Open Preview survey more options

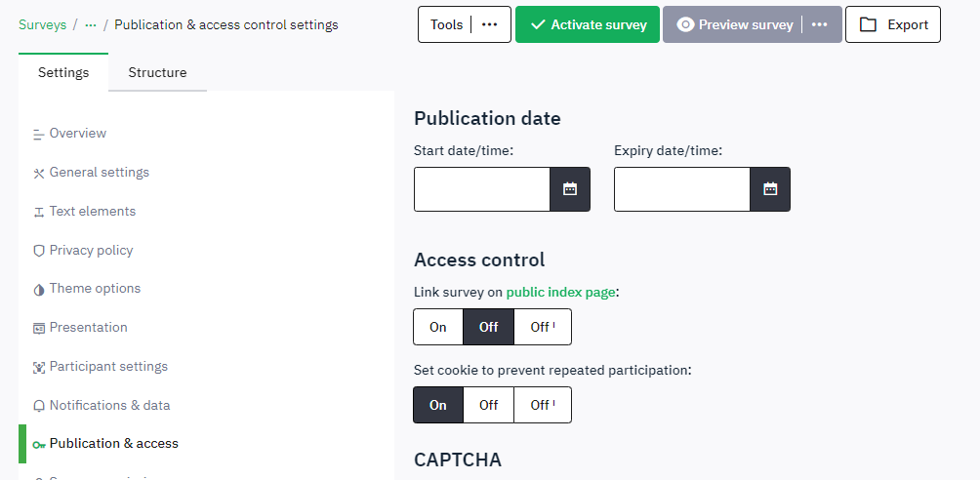tap(820, 24)
